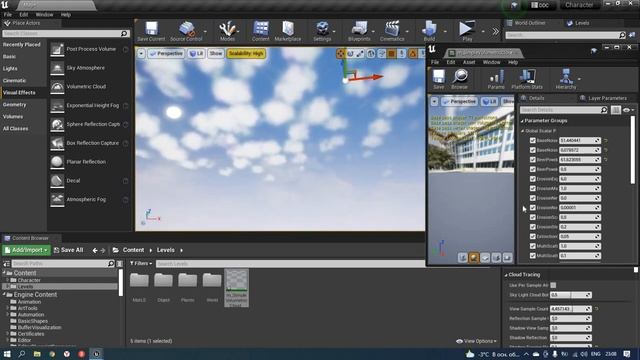Click the Windows Start button
Screen dimensions: 640x360
(x=7, y=354)
